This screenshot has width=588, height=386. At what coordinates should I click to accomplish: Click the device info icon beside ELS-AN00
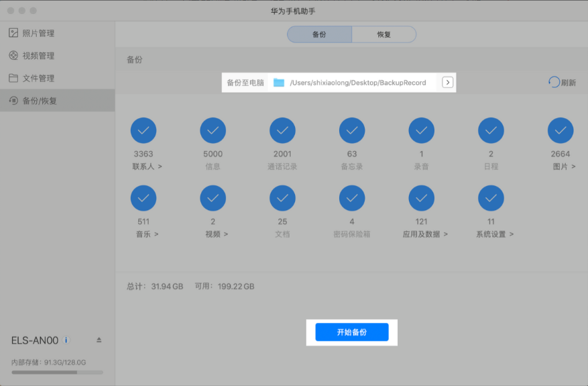pos(66,340)
